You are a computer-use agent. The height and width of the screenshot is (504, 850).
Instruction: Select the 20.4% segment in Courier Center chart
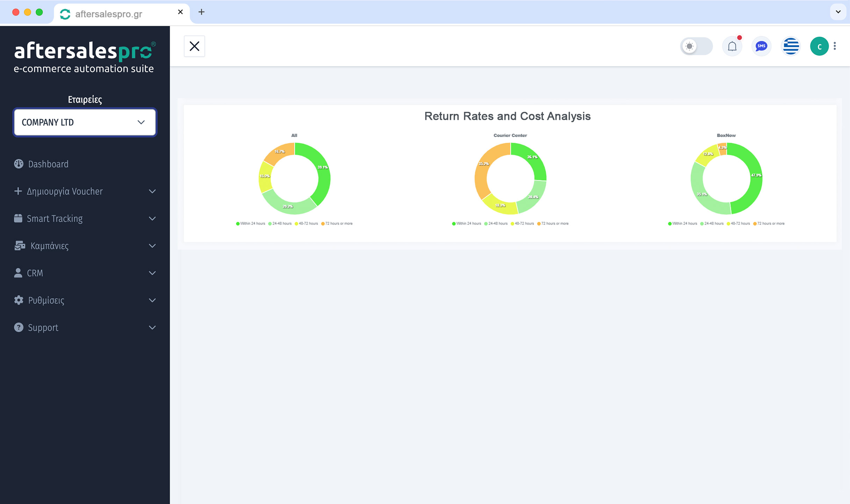[533, 198]
